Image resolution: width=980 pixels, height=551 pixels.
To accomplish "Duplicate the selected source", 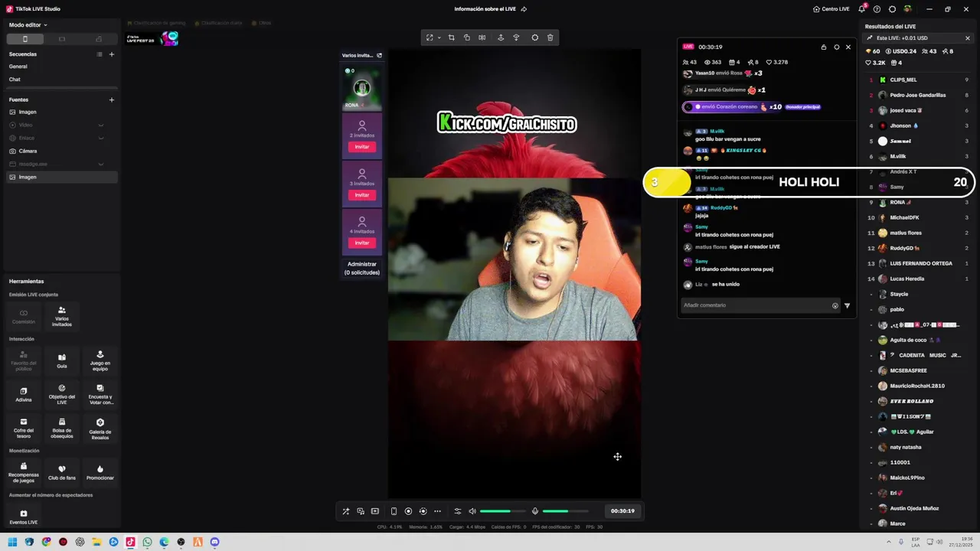I will (467, 37).
